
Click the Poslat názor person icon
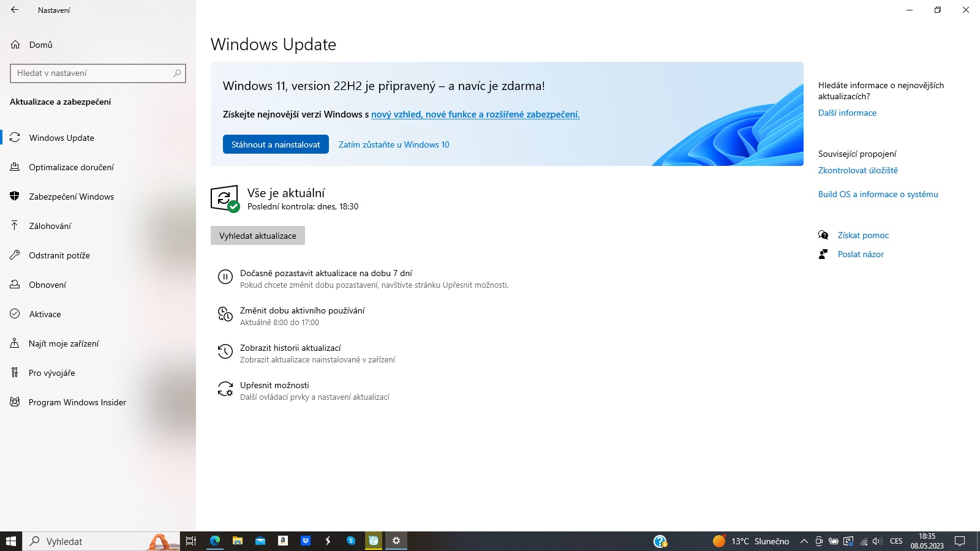823,254
